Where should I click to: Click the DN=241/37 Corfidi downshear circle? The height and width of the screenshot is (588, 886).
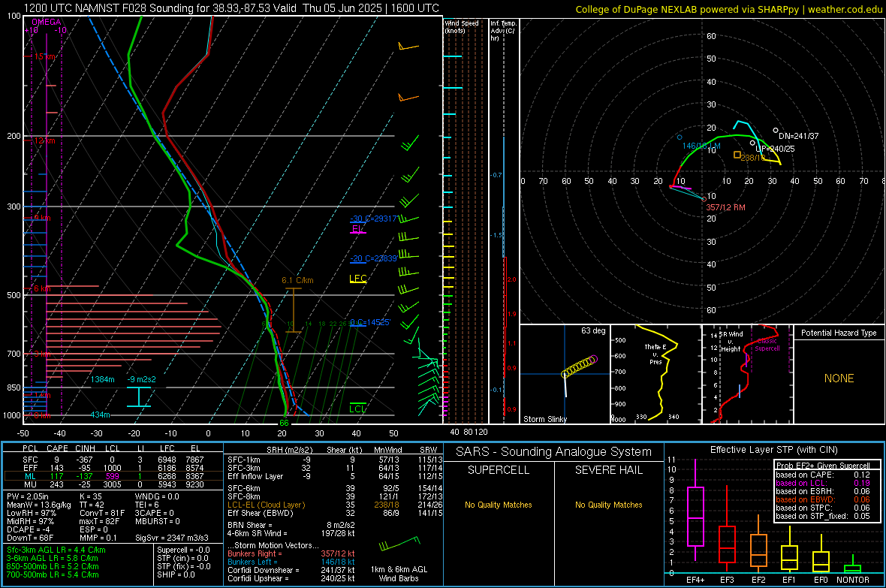point(775,130)
